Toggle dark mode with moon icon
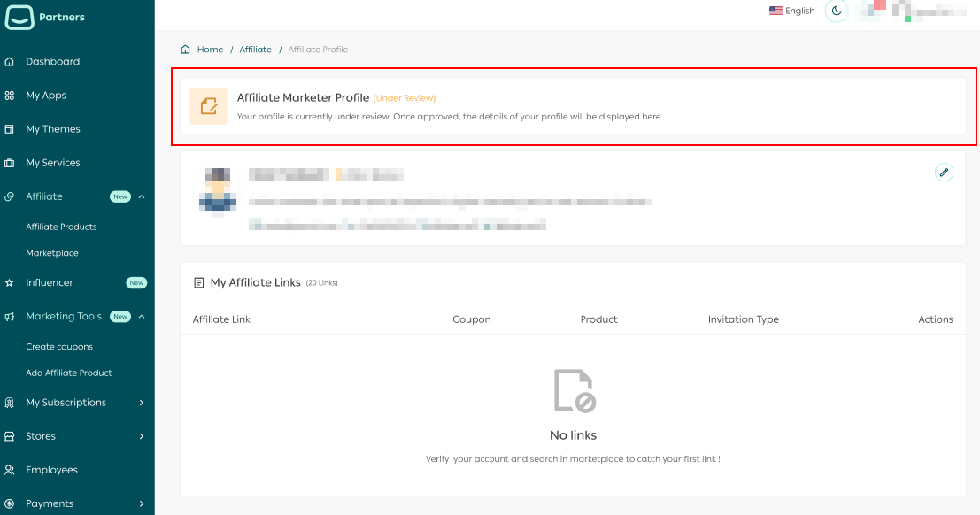Screen dimensions: 980x515 click(837, 11)
